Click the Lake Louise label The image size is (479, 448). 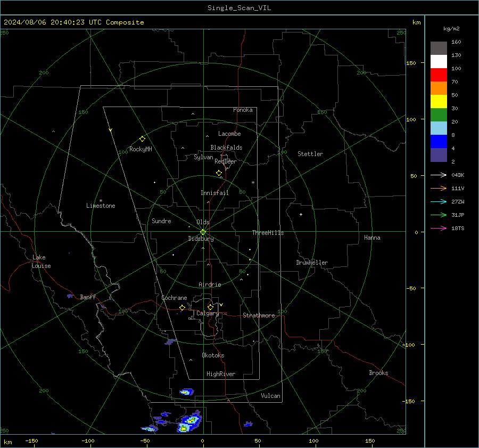[41, 262]
